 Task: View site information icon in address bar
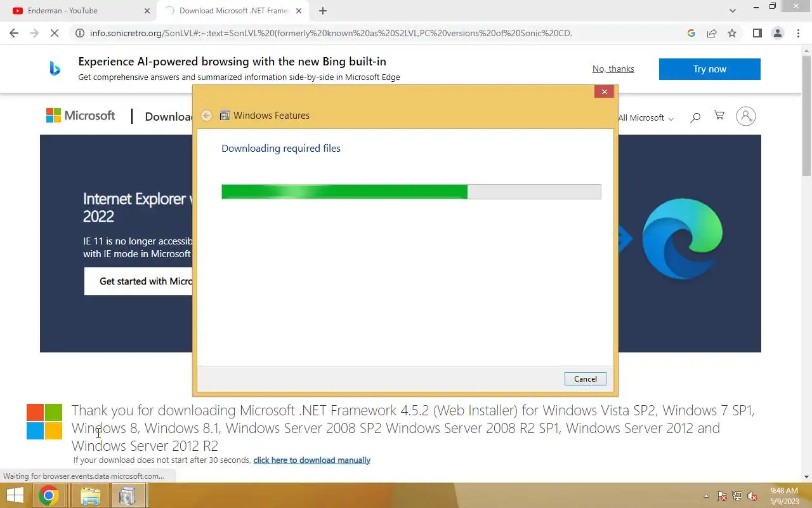(79, 33)
